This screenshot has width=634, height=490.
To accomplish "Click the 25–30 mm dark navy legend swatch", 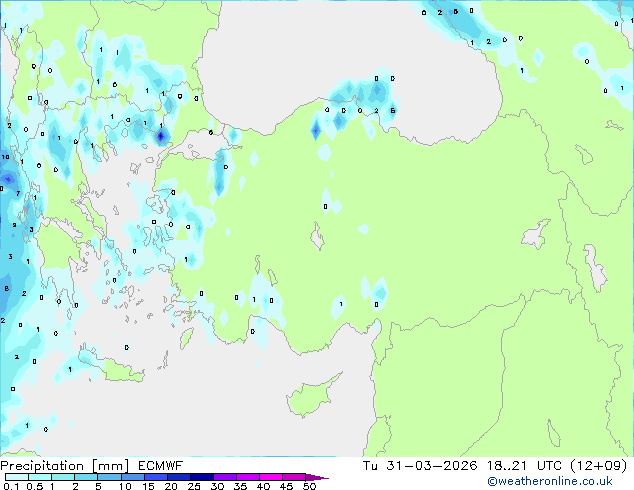I will (201, 477).
